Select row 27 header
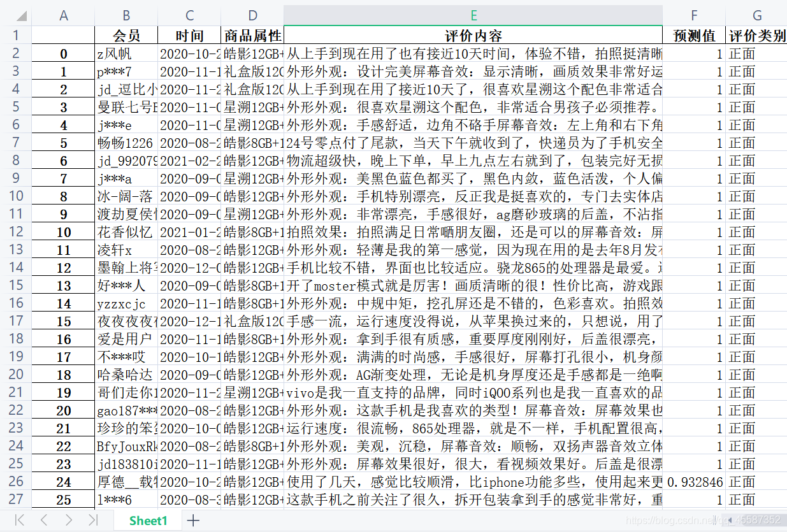This screenshot has height=532, width=787. click(16, 500)
